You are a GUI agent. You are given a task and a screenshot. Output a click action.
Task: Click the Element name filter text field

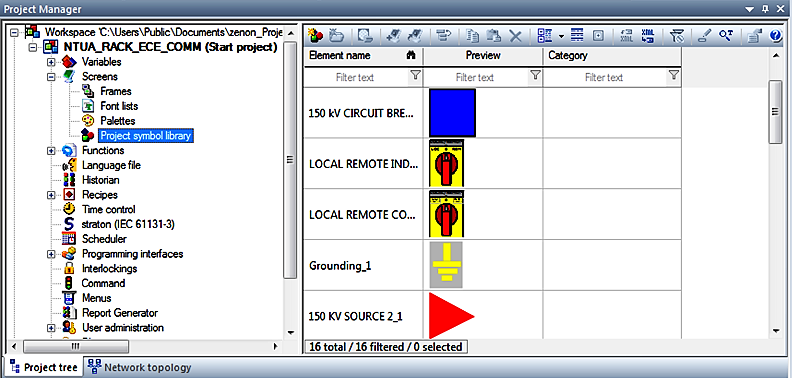(356, 77)
